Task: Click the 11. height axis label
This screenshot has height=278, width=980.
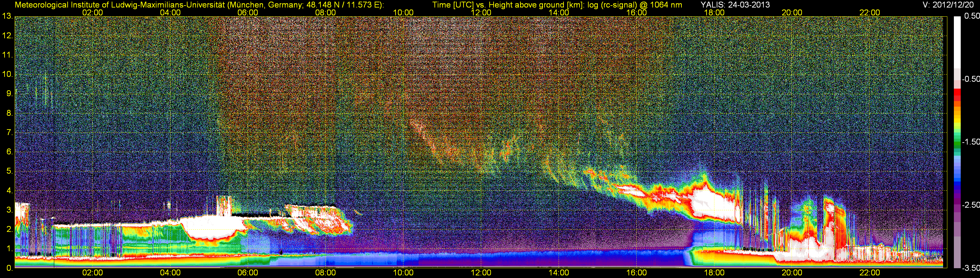Action: click(x=7, y=55)
